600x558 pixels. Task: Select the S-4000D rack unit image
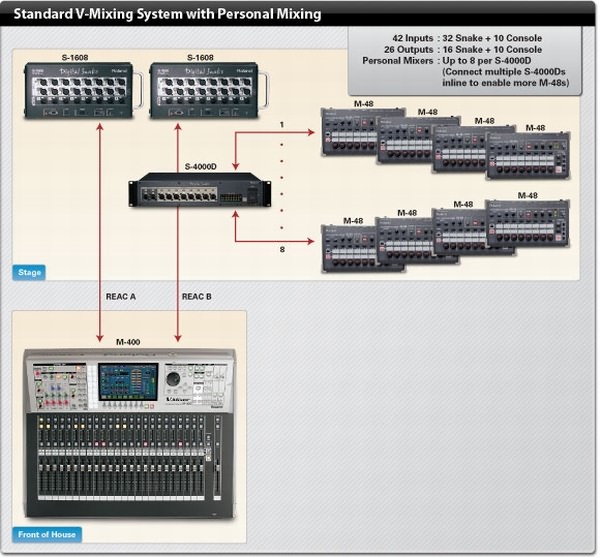tap(200, 190)
